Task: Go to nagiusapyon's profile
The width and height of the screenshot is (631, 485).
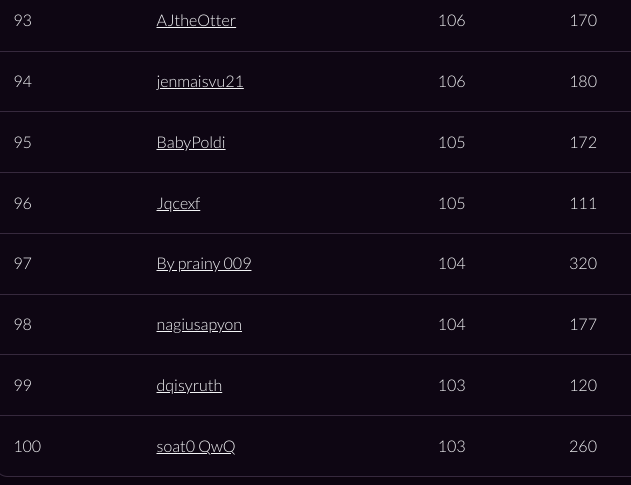Action: point(199,325)
